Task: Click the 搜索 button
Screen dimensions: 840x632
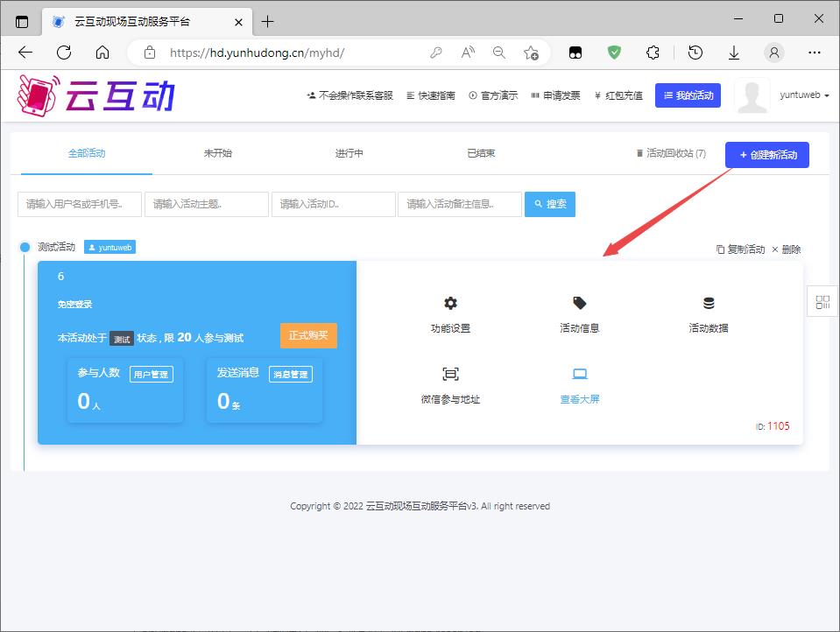Action: click(x=550, y=204)
